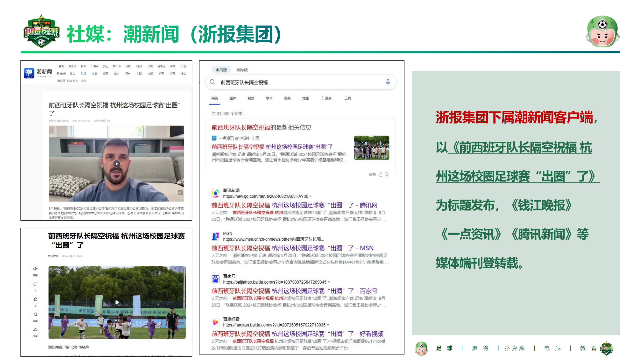Open the 一点资讯 on MSN news headline
The width and height of the screenshot is (644, 362).
pos(272,147)
